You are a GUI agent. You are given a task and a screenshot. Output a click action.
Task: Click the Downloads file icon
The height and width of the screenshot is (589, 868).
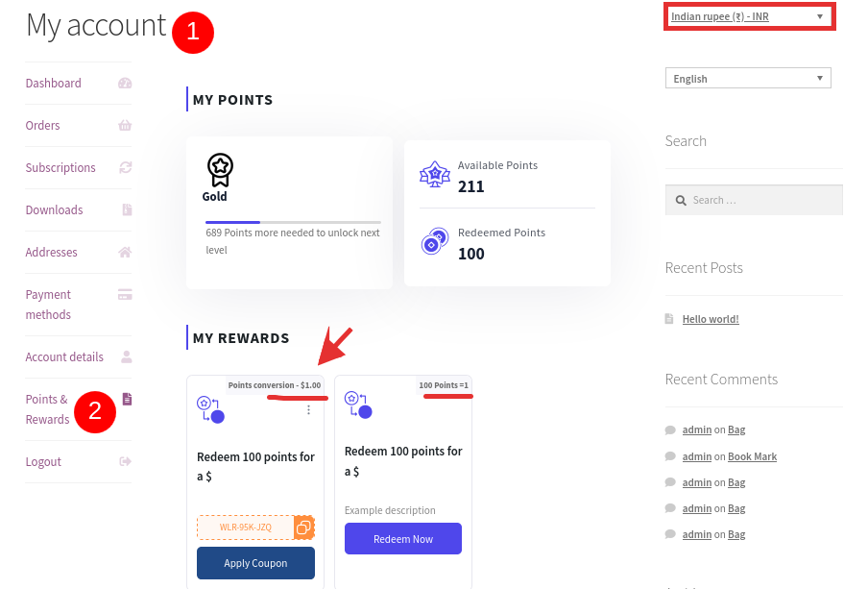[126, 209]
